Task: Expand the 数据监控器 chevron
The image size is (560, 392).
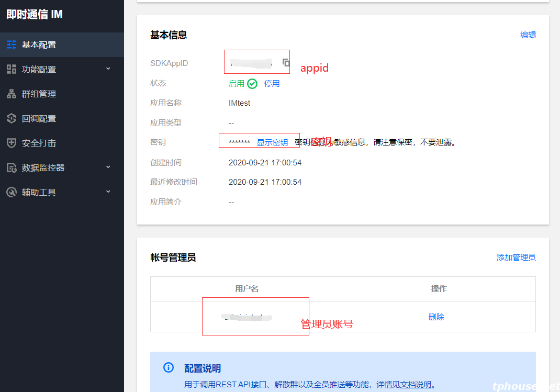Action: [x=108, y=167]
